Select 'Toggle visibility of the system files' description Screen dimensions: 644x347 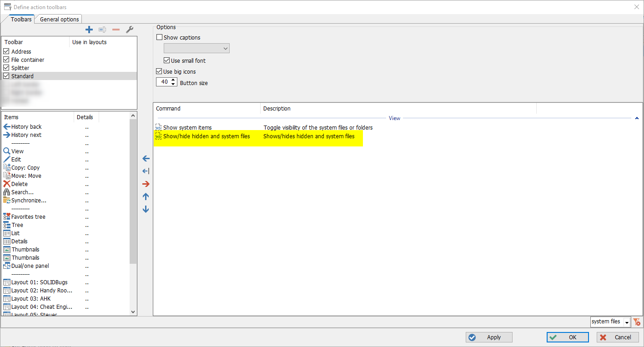click(x=318, y=128)
